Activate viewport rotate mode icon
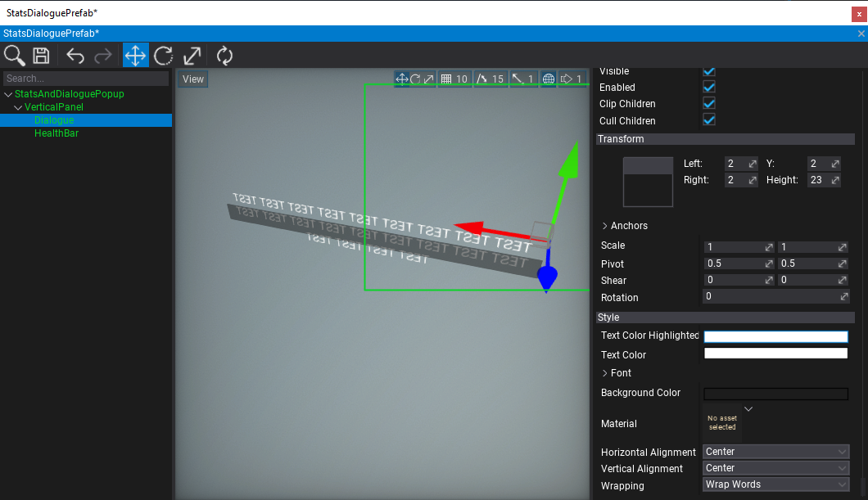Screen dimensions: 868x500 (415, 79)
